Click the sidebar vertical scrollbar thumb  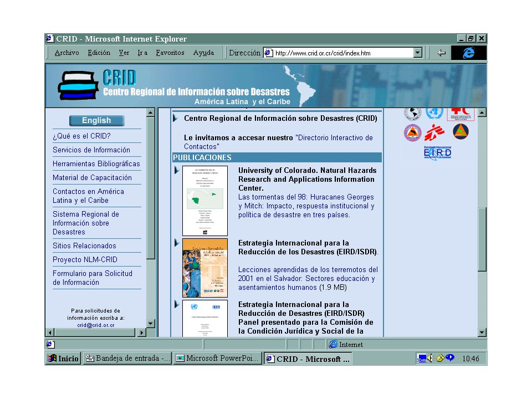click(x=151, y=188)
